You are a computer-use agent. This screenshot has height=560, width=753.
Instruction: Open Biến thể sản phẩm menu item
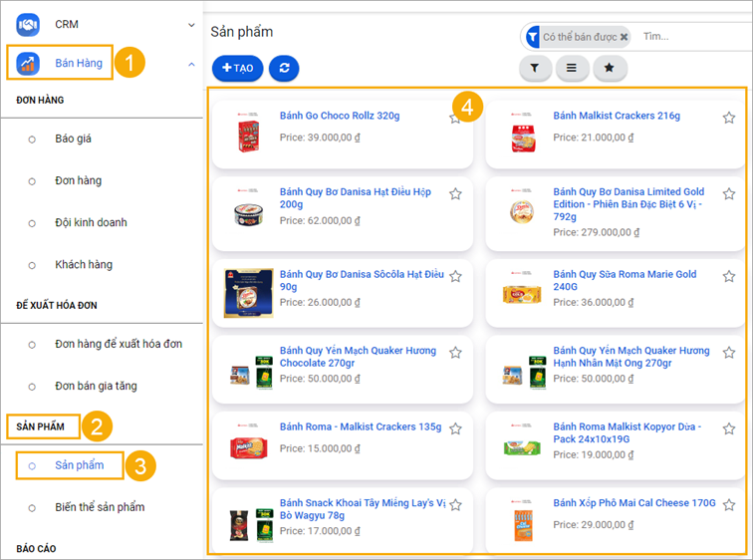[100, 507]
